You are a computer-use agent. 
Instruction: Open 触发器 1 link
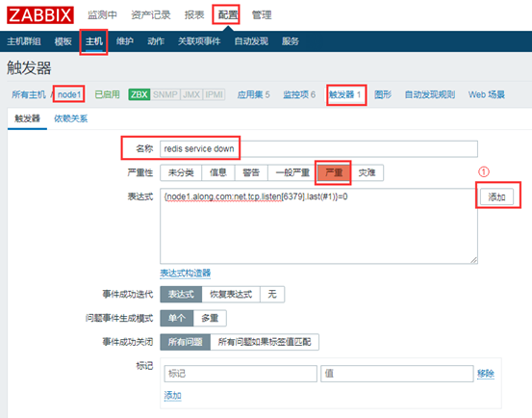(344, 94)
